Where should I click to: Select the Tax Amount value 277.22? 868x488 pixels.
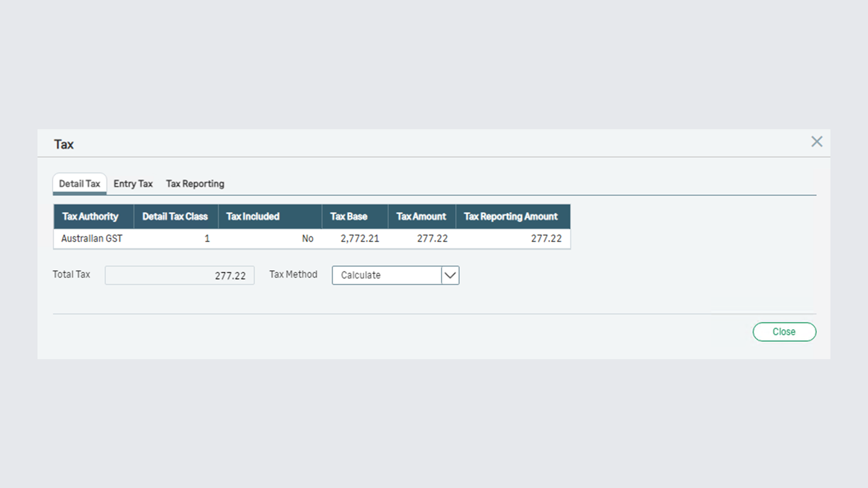[x=432, y=239]
